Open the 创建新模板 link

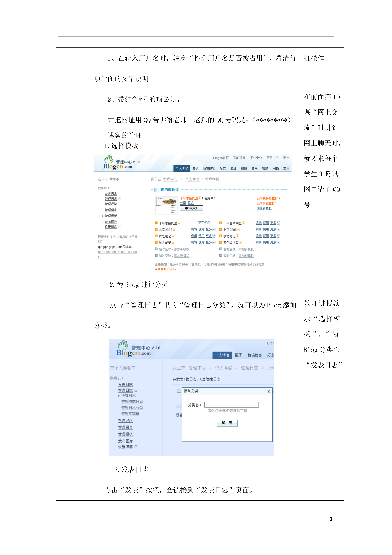point(264,208)
